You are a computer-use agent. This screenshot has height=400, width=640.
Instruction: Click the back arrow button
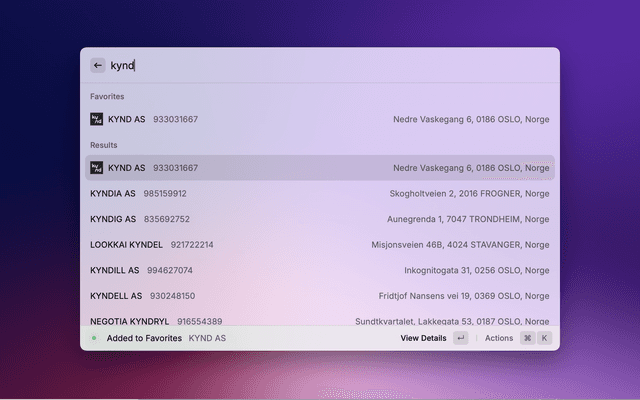tap(98, 65)
